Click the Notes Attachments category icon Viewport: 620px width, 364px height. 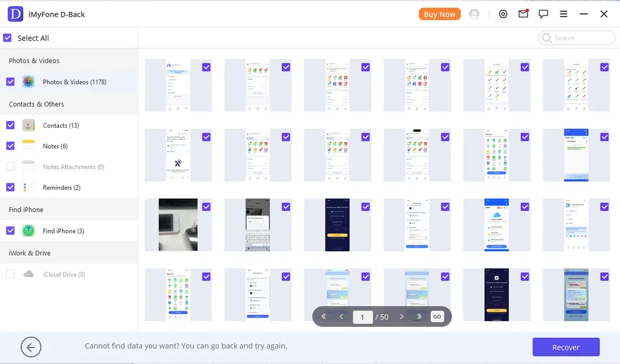[29, 167]
